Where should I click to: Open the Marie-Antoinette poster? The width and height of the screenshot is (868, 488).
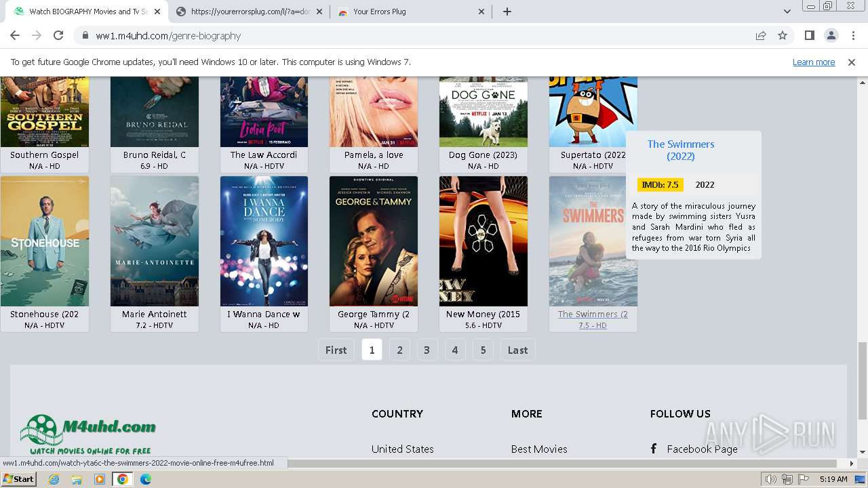[155, 241]
